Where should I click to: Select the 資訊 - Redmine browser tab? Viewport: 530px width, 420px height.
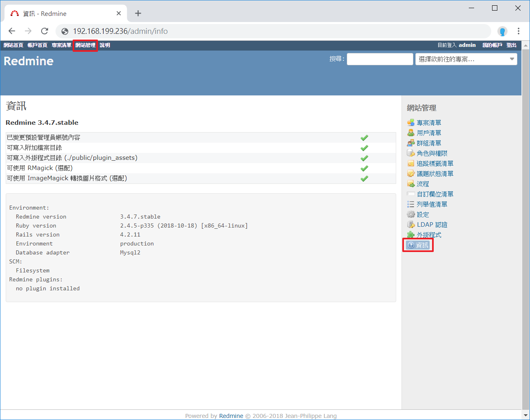pos(66,13)
